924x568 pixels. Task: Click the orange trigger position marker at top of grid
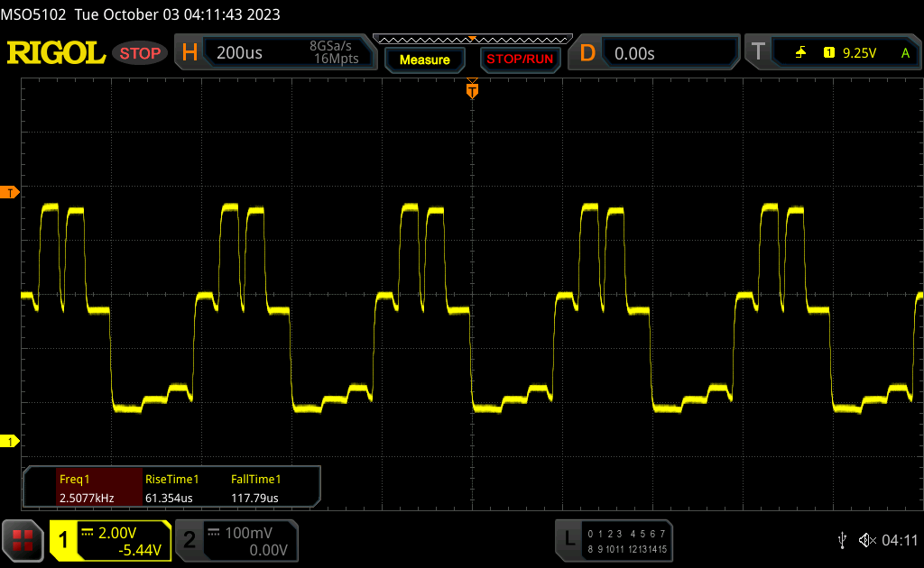click(471, 90)
